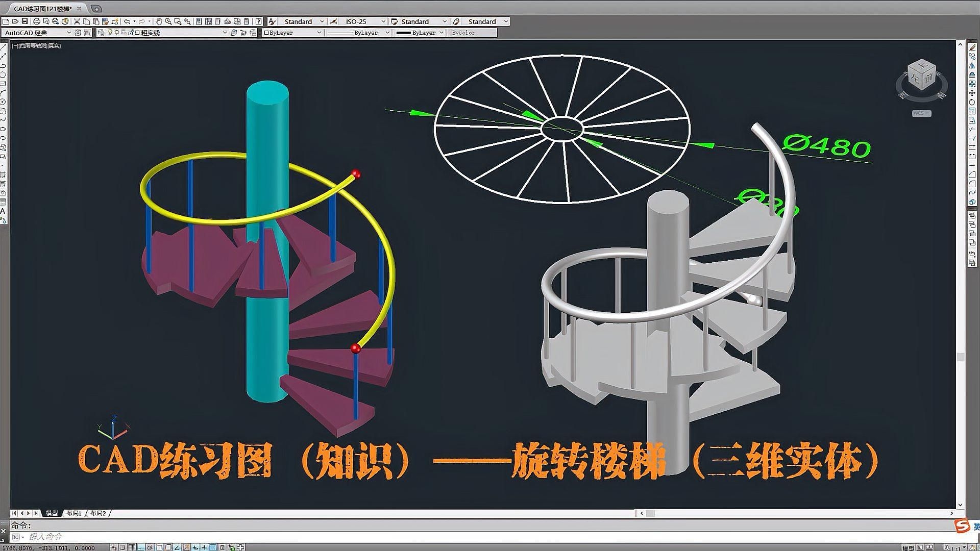Click the Plot/Print icon
The image size is (980, 551).
(x=37, y=21)
